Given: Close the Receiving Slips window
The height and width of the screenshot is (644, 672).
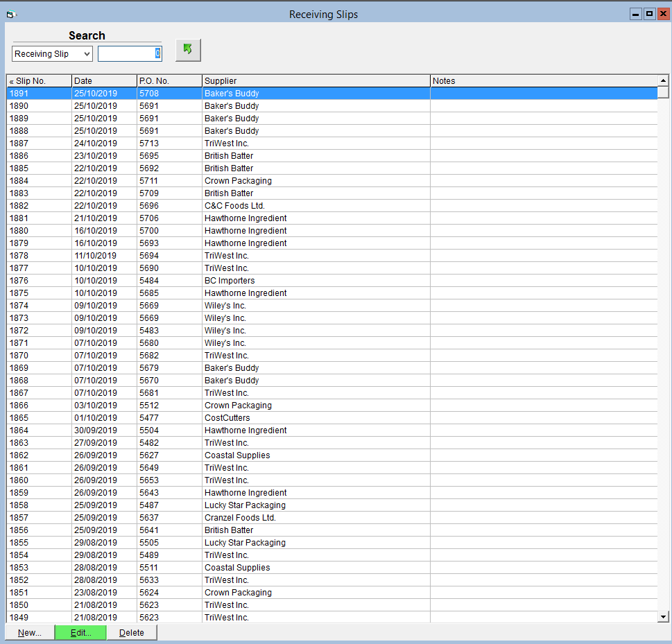Looking at the screenshot, I should 663,14.
